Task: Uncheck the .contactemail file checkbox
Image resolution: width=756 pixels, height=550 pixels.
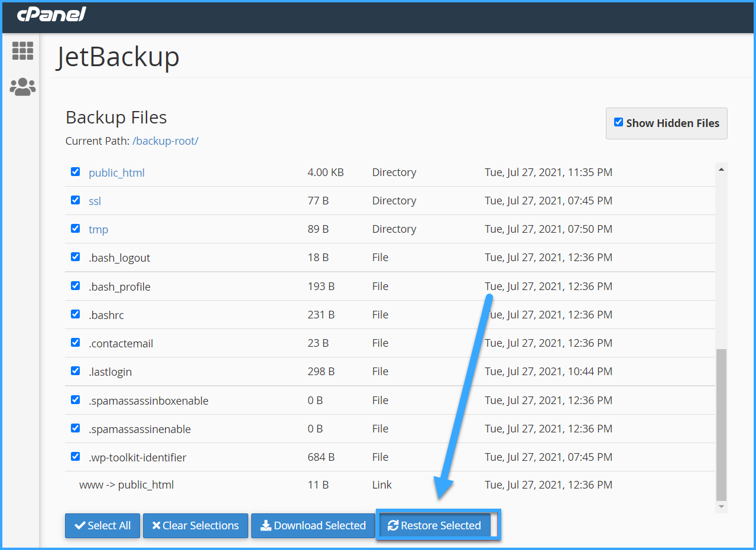Action: 75,343
